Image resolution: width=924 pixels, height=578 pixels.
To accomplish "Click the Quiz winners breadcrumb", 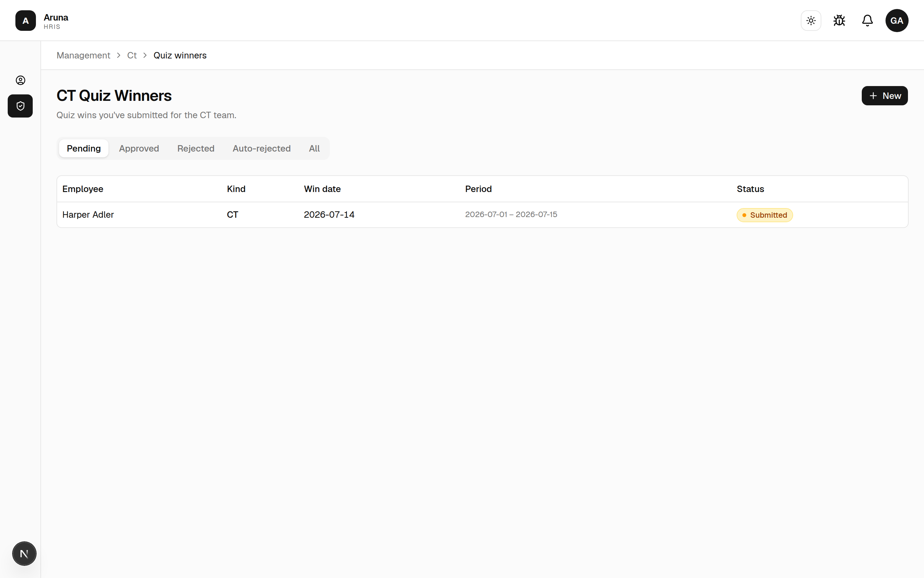I will pyautogui.click(x=180, y=56).
